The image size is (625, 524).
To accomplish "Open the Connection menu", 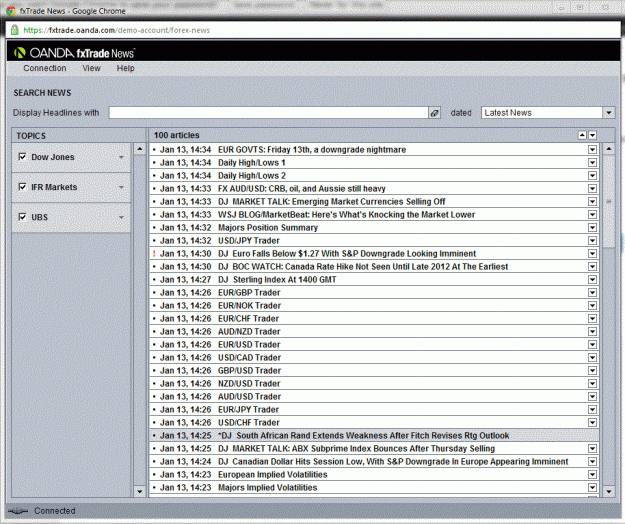I will (45, 68).
